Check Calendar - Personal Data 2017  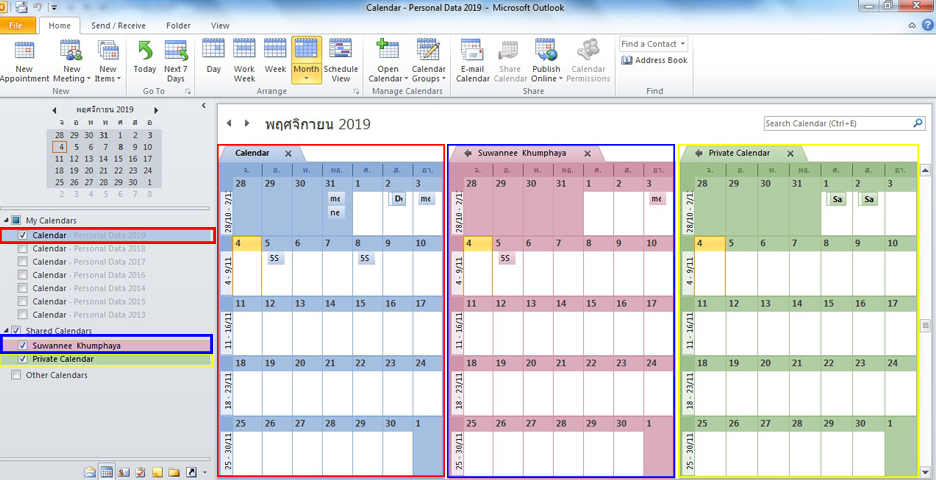click(23, 261)
